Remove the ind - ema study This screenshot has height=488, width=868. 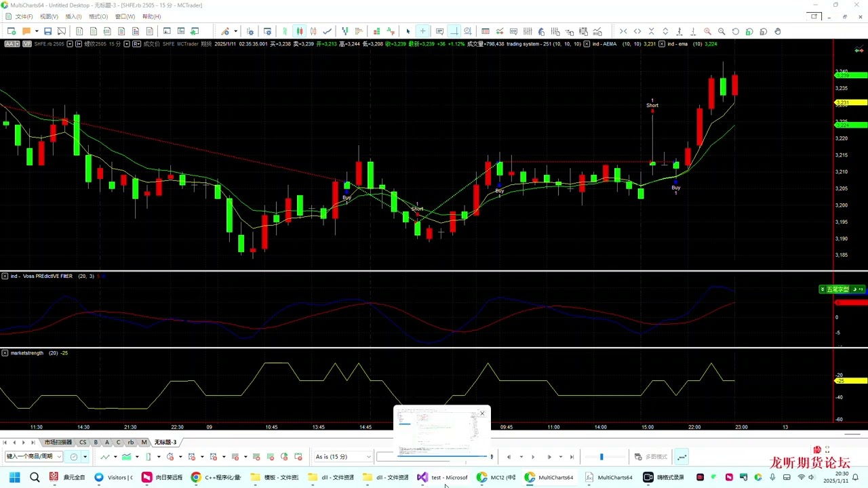point(662,44)
